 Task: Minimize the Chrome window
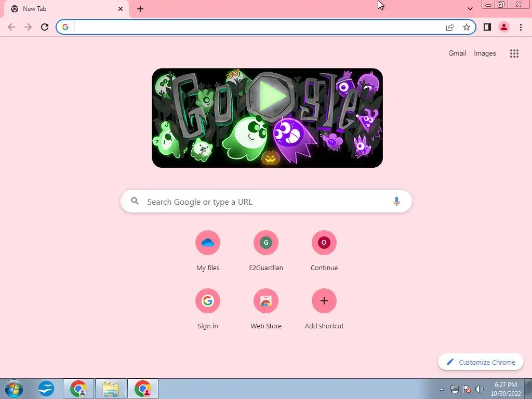coord(488,5)
